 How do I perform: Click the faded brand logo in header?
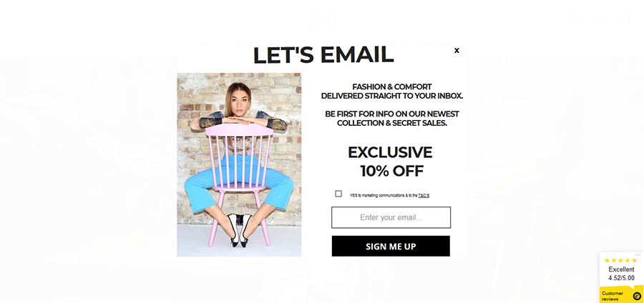point(322,20)
